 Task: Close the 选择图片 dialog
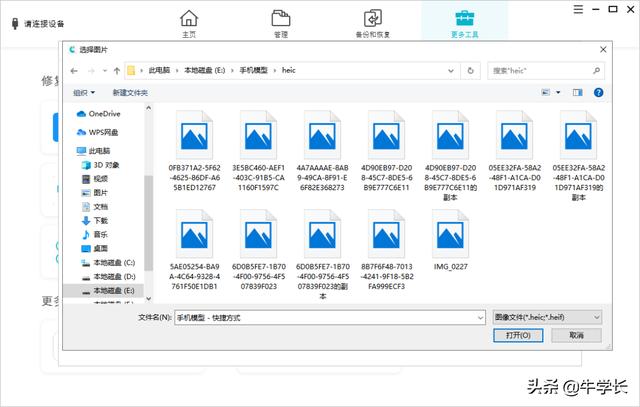pos(603,49)
